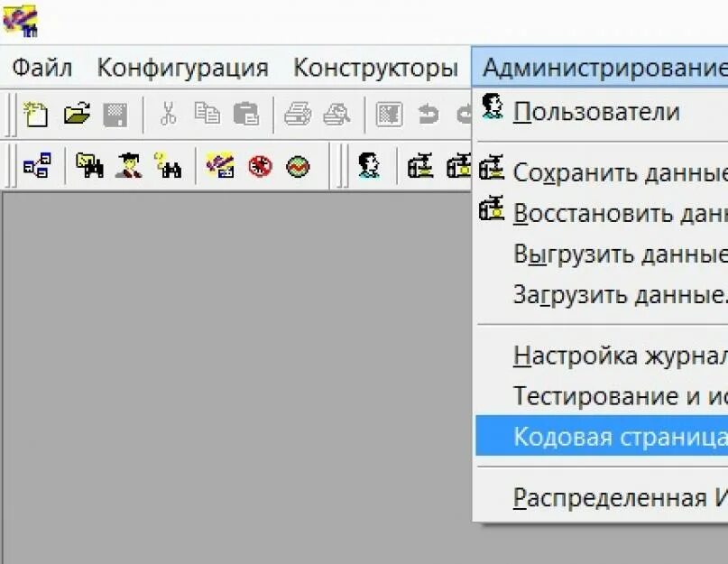This screenshot has height=564, width=728.
Task: Click the second toolbar's left grip handle
Action: (13, 165)
